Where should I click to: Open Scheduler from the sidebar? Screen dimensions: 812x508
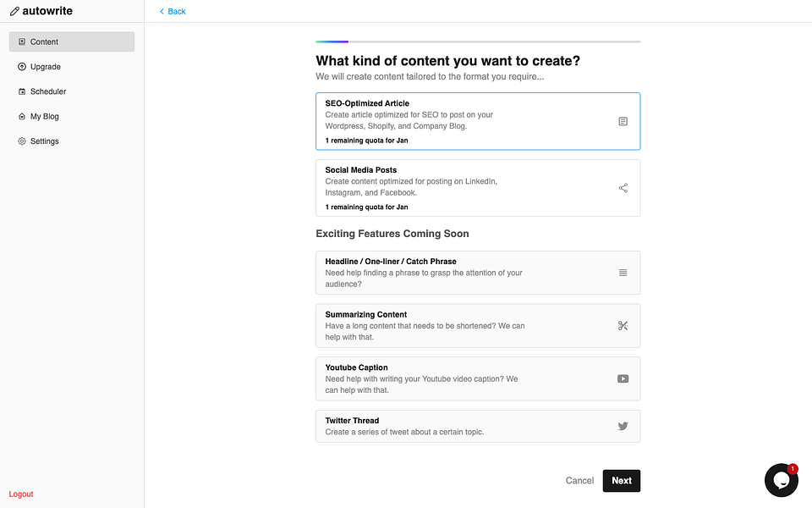47,91
